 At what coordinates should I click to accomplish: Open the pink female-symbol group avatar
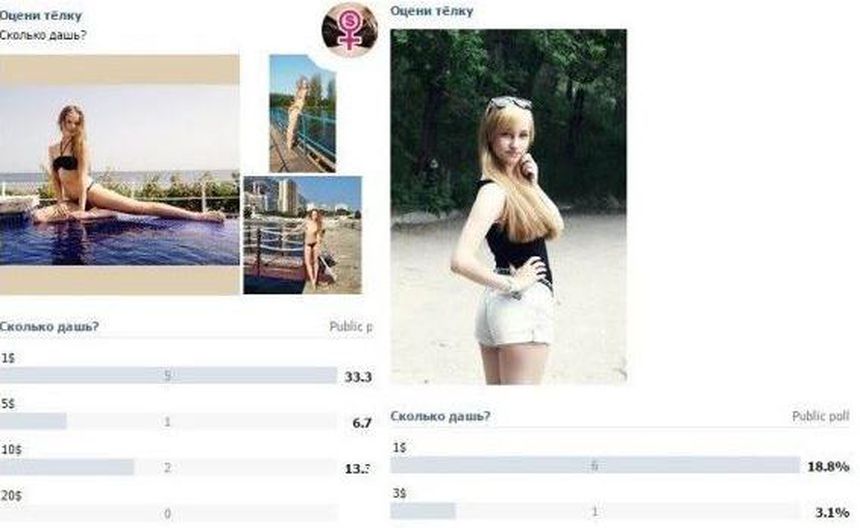[x=350, y=30]
